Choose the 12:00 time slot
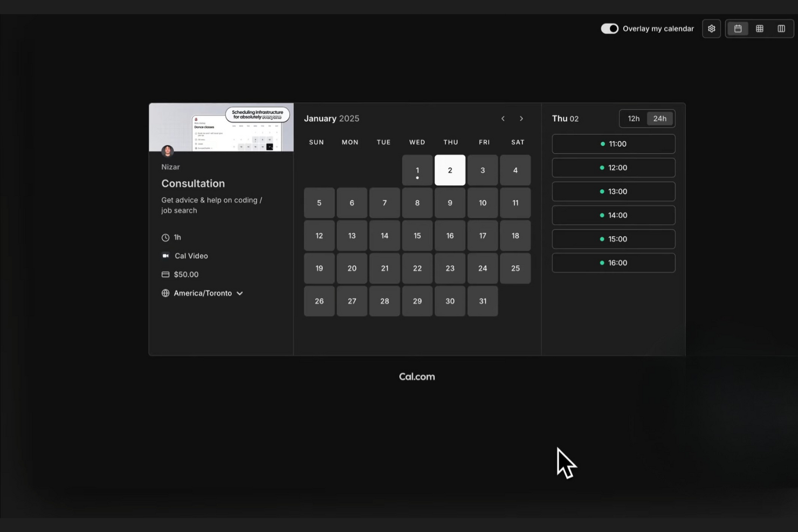 (614, 168)
